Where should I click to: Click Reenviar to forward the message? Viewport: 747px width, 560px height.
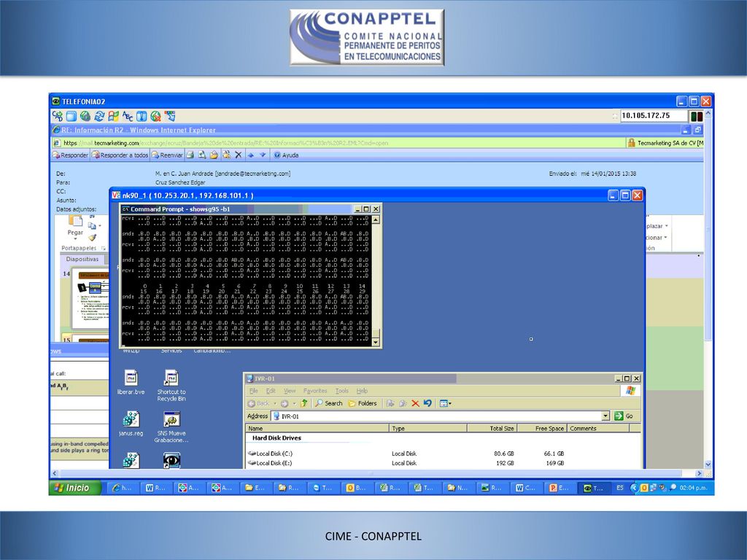[x=167, y=155]
